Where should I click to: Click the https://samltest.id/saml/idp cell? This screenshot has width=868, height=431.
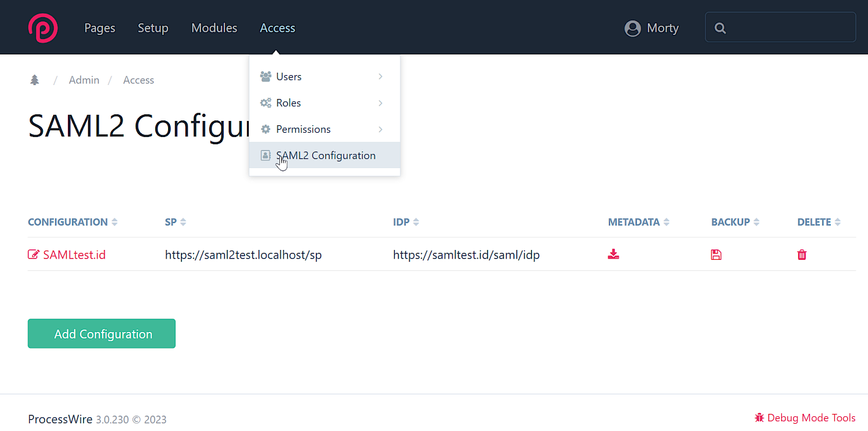(466, 254)
